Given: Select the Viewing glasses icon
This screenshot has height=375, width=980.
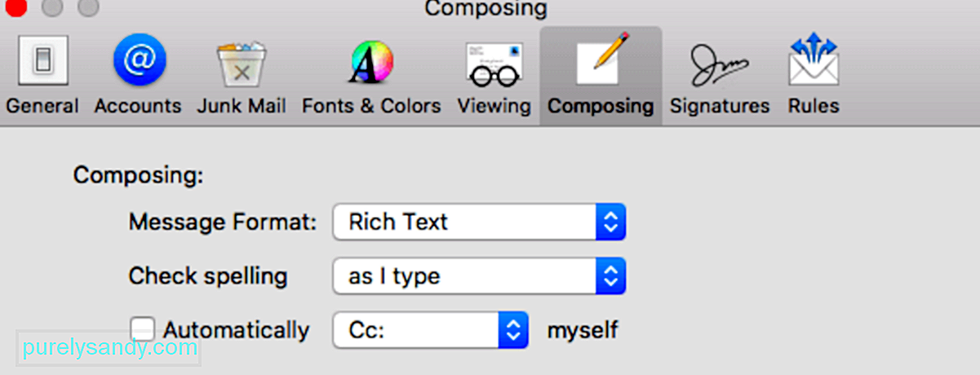Looking at the screenshot, I should click(494, 64).
